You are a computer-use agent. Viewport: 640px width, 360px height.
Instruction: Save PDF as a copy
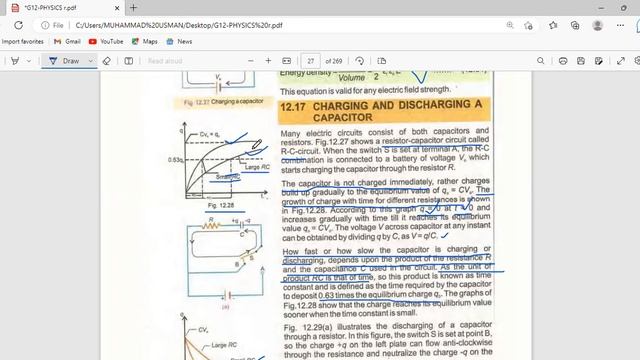pyautogui.click(x=599, y=61)
